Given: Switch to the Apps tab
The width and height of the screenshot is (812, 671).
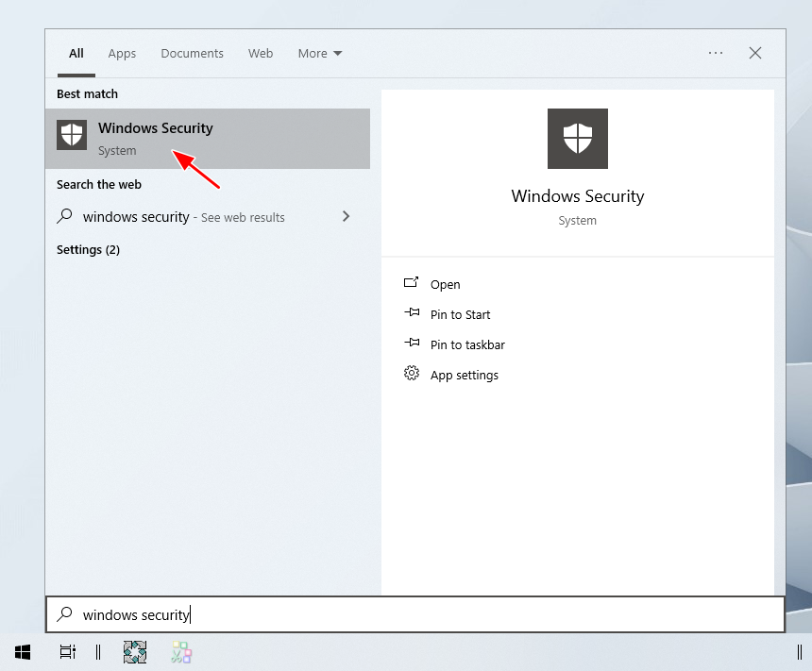Looking at the screenshot, I should 122,54.
